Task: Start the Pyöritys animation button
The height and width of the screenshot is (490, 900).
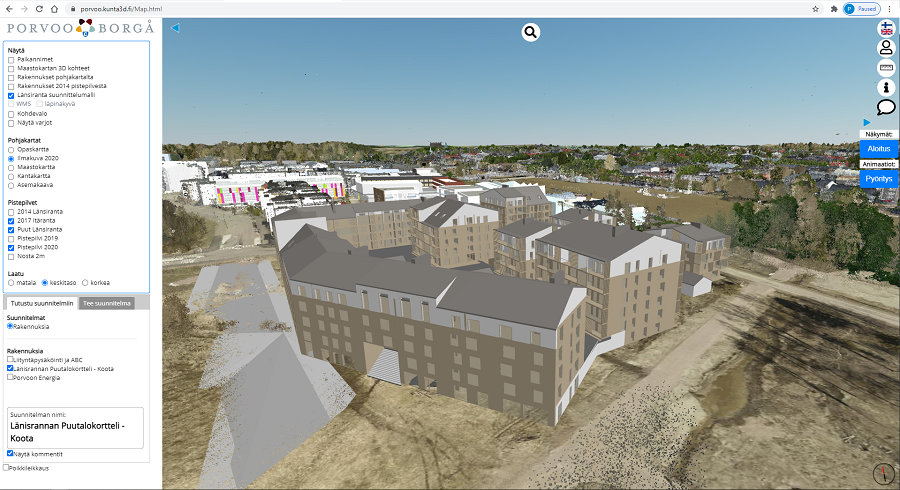Action: coord(878,178)
